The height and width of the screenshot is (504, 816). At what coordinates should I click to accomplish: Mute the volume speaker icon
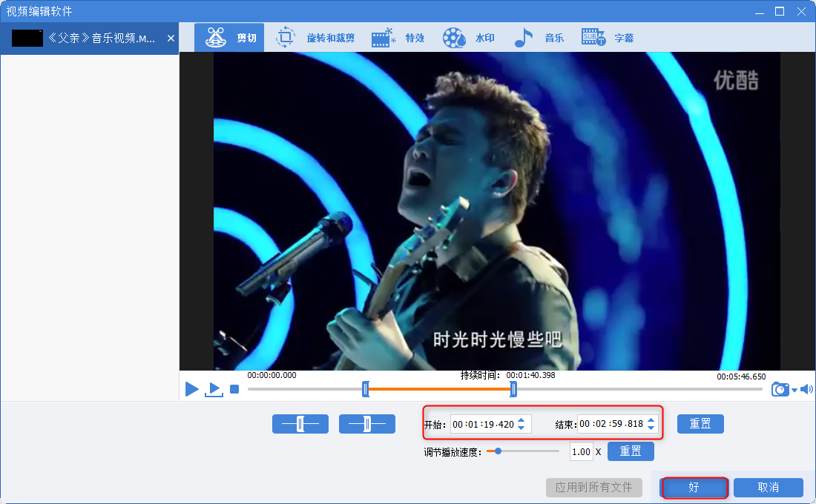806,389
